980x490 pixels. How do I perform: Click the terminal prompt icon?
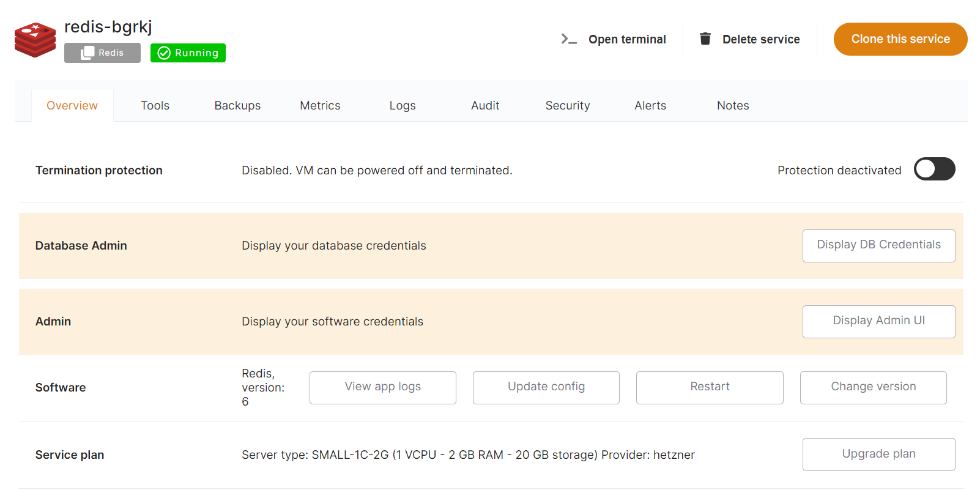coord(568,39)
